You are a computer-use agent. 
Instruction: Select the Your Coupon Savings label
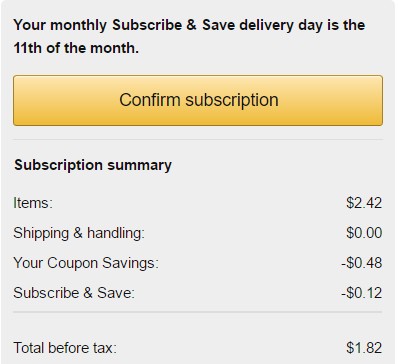click(x=86, y=263)
